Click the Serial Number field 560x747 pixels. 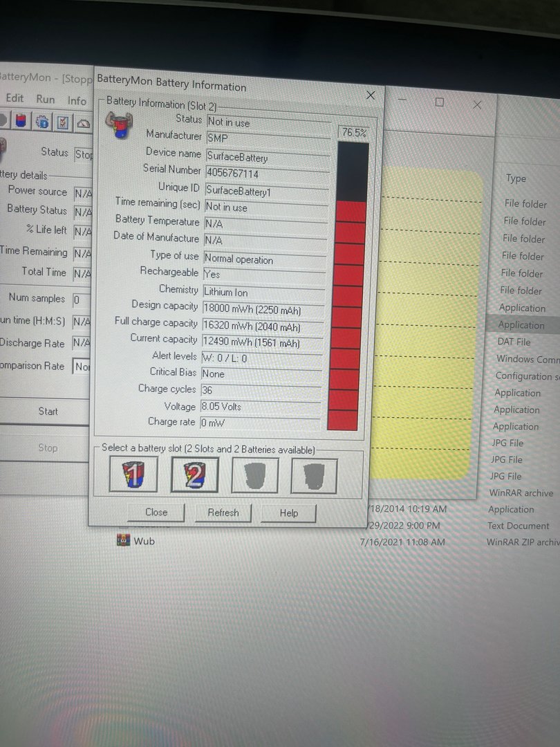[x=266, y=174]
